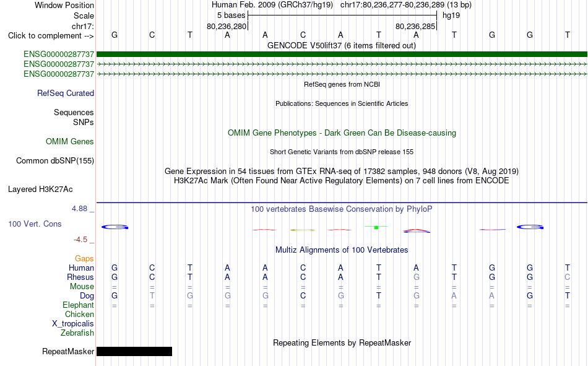Open the OMIM Gene Phenotypes track title
The width and height of the screenshot is (588, 366).
342,133
